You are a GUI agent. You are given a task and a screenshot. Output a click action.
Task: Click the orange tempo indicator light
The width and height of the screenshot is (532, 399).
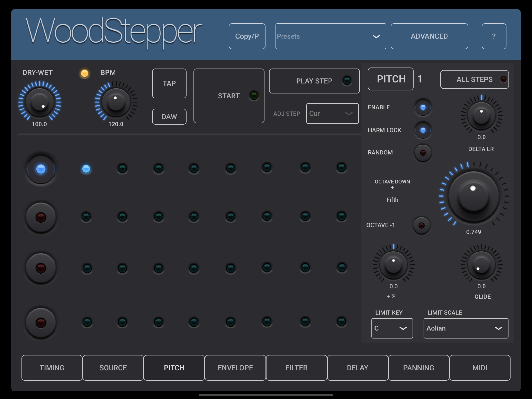tap(85, 73)
